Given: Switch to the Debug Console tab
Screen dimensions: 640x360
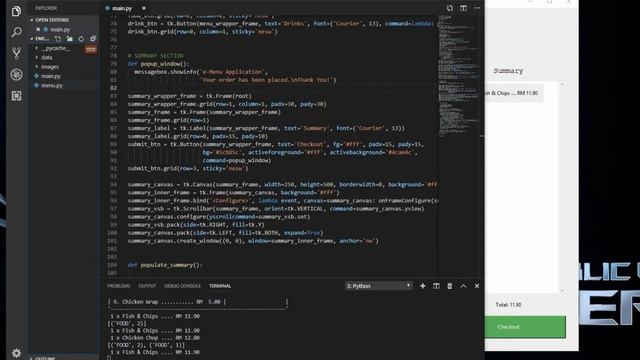Looking at the screenshot, I should (x=182, y=286).
